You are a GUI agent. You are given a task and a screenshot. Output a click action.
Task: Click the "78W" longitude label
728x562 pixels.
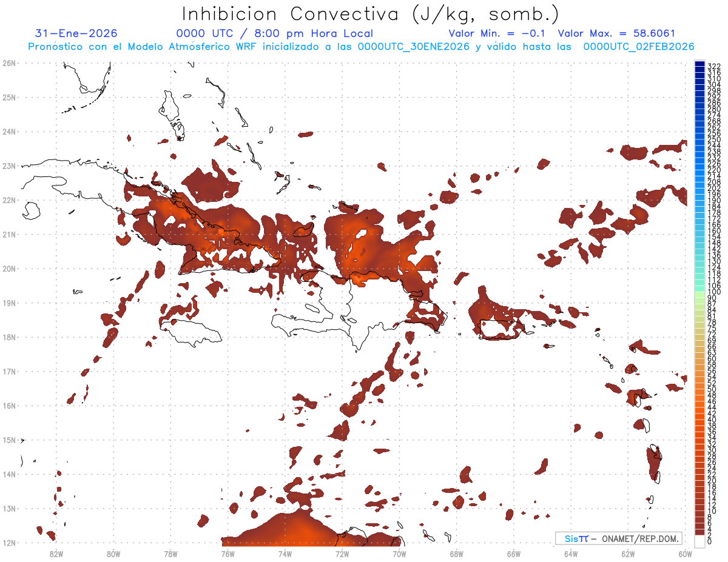pos(170,553)
